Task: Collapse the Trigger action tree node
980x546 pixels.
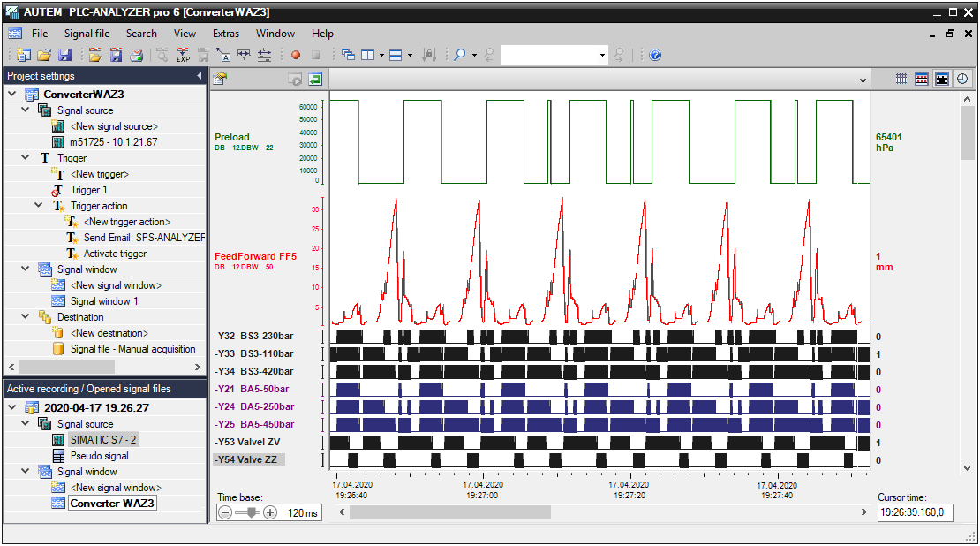Action: coord(39,206)
